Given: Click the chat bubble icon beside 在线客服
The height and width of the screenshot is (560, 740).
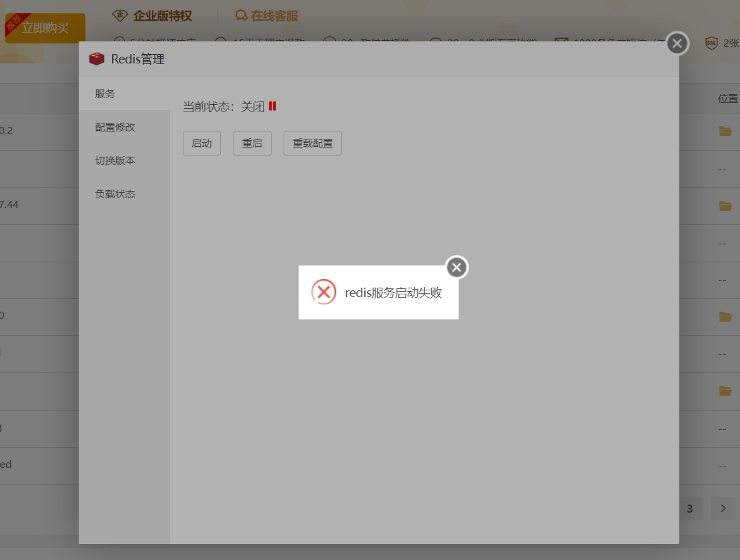Looking at the screenshot, I should pyautogui.click(x=241, y=15).
